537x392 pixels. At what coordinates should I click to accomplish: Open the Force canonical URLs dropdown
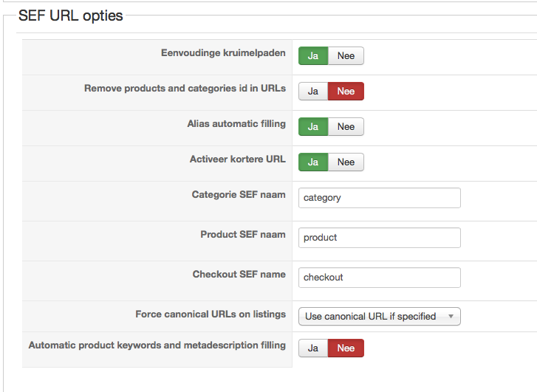click(x=380, y=317)
